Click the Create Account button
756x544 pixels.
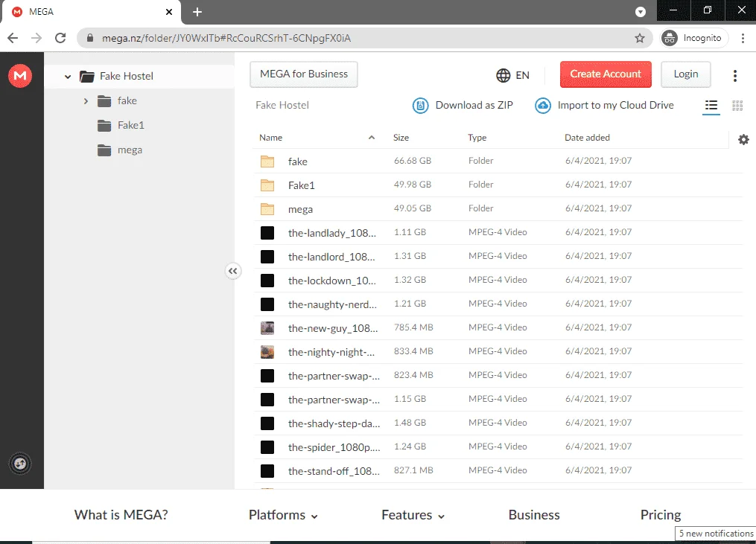[606, 74]
